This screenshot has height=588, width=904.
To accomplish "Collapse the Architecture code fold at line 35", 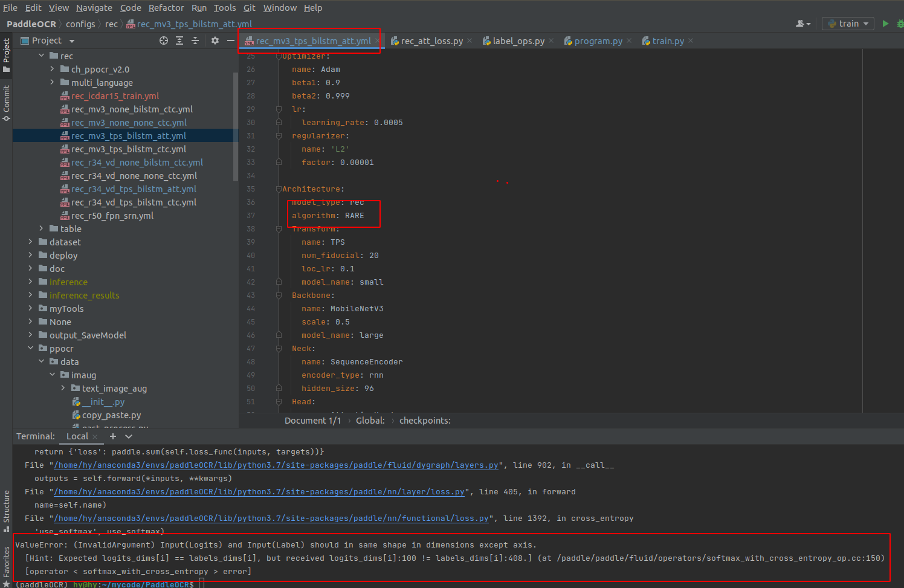I will [x=278, y=189].
